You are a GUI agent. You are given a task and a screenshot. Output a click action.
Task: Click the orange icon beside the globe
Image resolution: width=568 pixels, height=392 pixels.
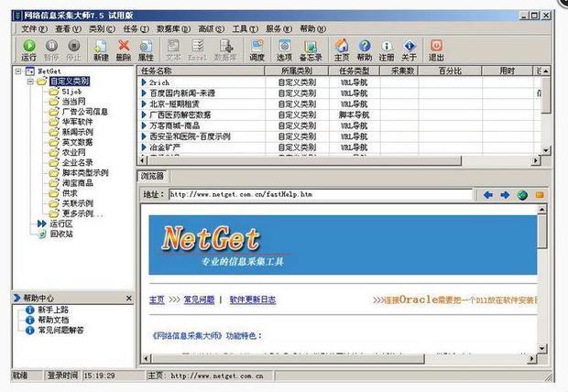point(540,195)
